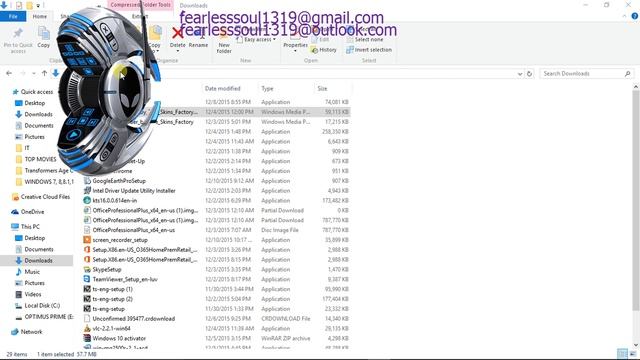Click the GoogleEarthProSetup file icon

pyautogui.click(x=87, y=181)
